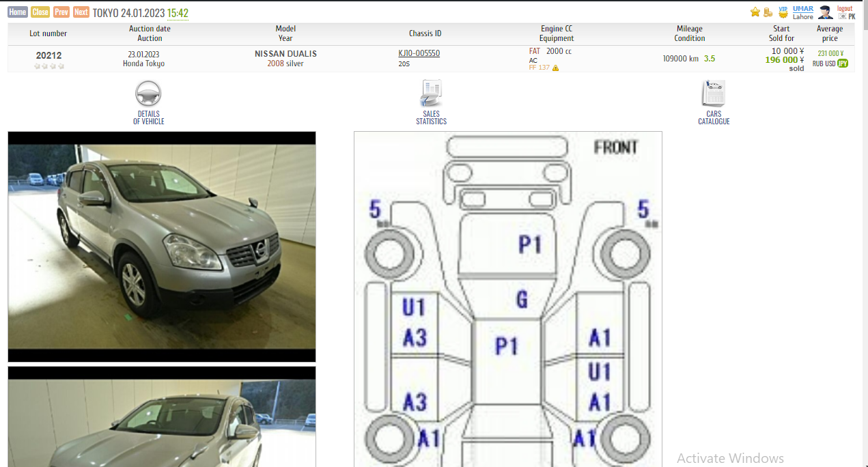Click the Pakistan flag icon beside PK
The height and width of the screenshot is (467, 868).
pyautogui.click(x=843, y=16)
